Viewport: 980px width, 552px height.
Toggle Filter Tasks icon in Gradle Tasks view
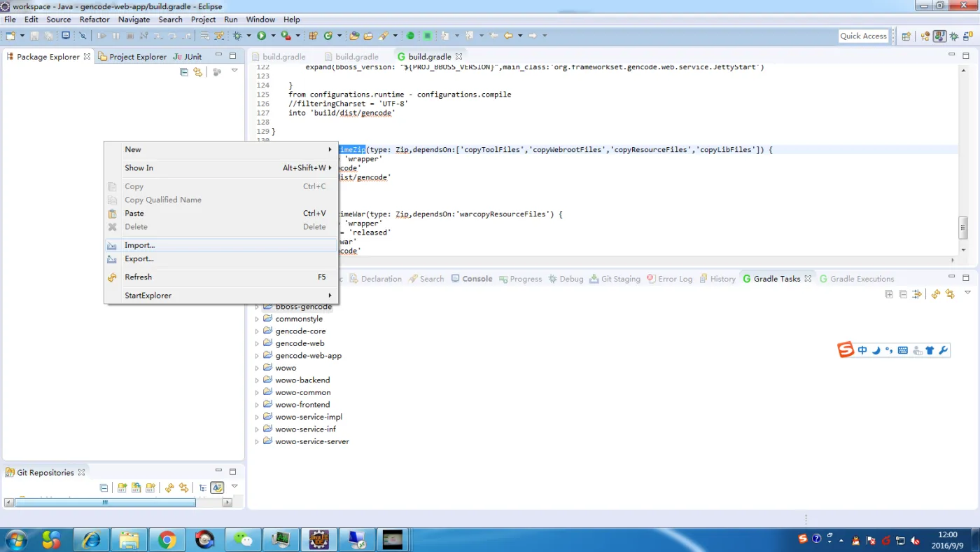pos(917,294)
